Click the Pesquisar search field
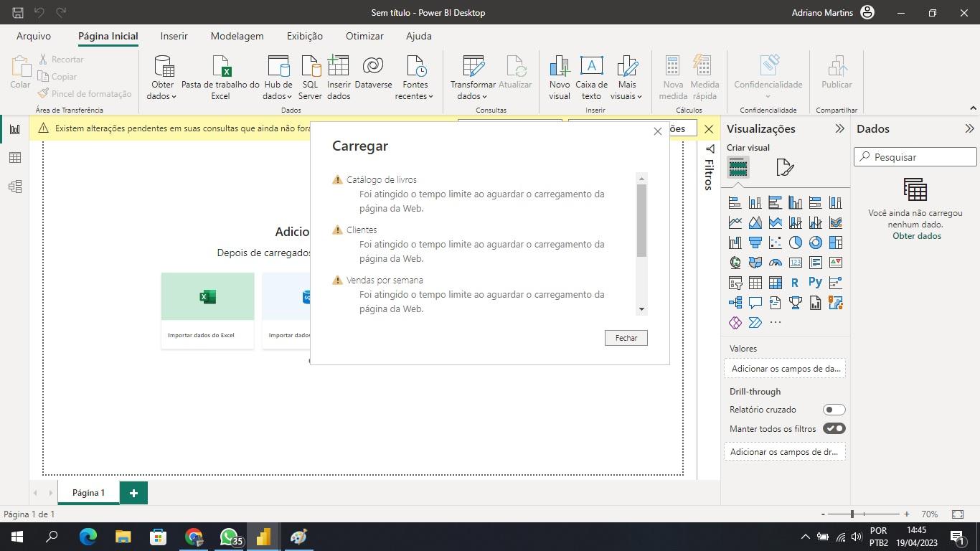Screen dimensions: 980x551 (x=915, y=157)
